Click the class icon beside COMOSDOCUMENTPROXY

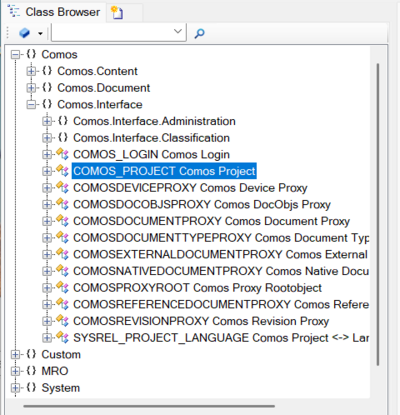pyautogui.click(x=62, y=221)
